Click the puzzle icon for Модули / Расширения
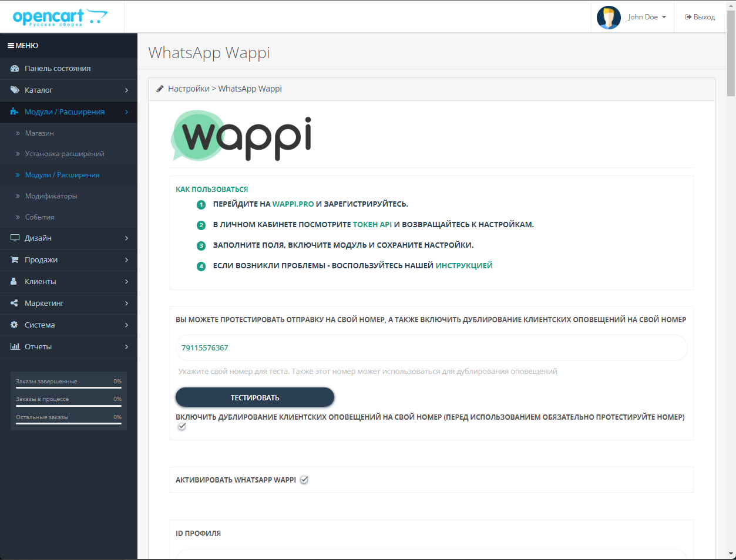Viewport: 736px width, 560px height. click(x=15, y=112)
